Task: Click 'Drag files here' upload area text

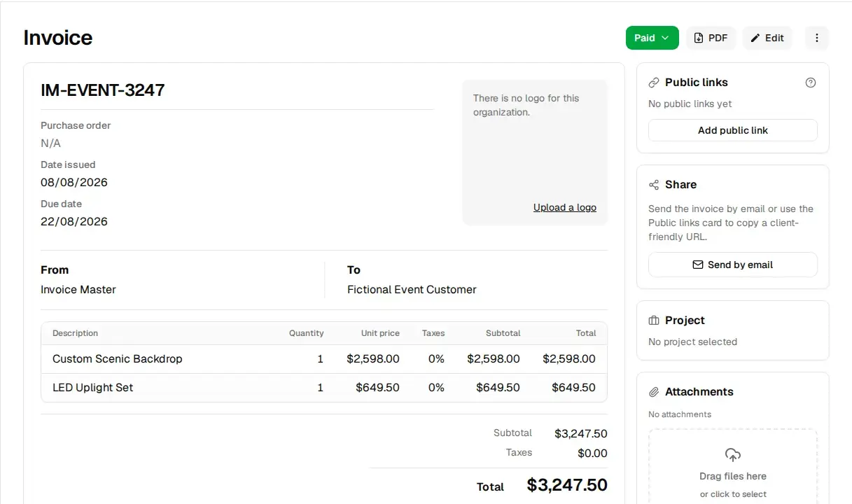Action: [733, 476]
